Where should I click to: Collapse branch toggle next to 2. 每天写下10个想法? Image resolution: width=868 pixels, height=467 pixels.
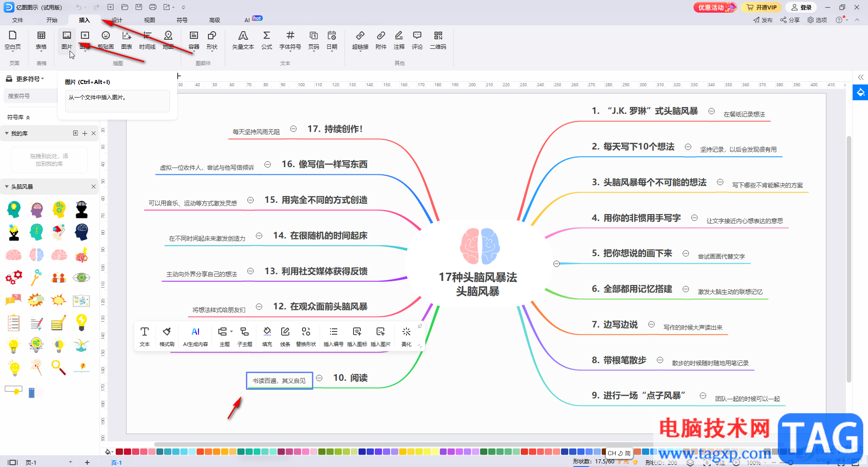click(688, 147)
